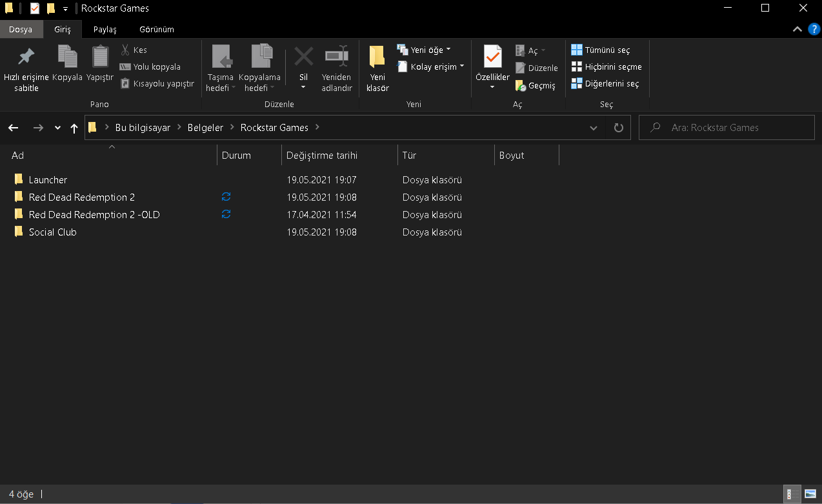
Task: Switch to the Paylaş ribbon tab
Action: [x=105, y=29]
